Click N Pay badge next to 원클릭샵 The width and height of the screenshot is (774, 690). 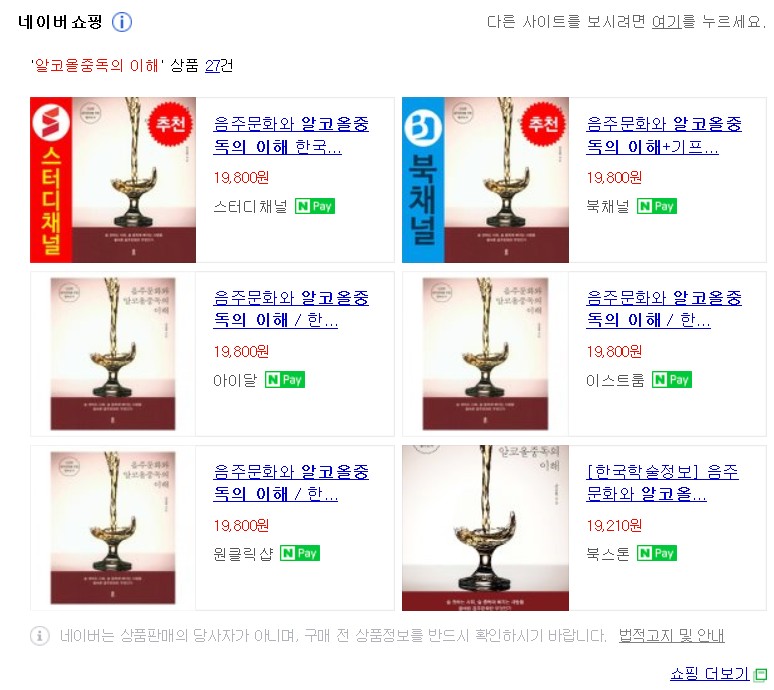coord(300,553)
